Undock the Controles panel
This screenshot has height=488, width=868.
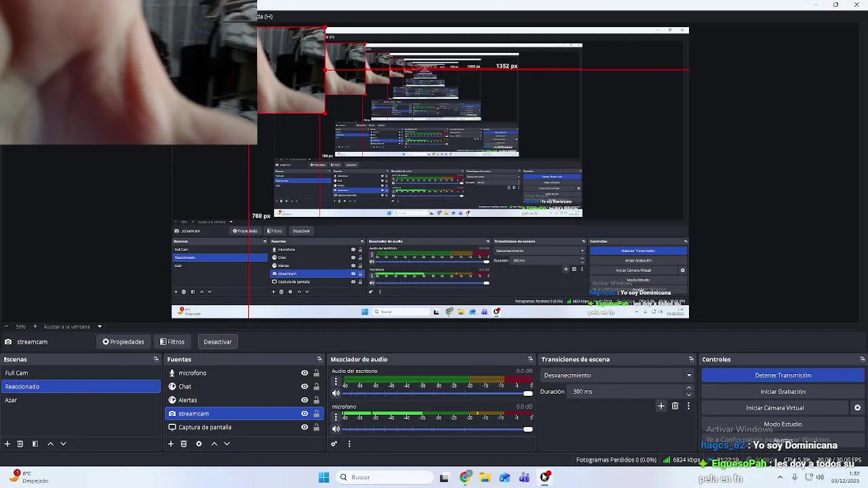click(x=862, y=359)
